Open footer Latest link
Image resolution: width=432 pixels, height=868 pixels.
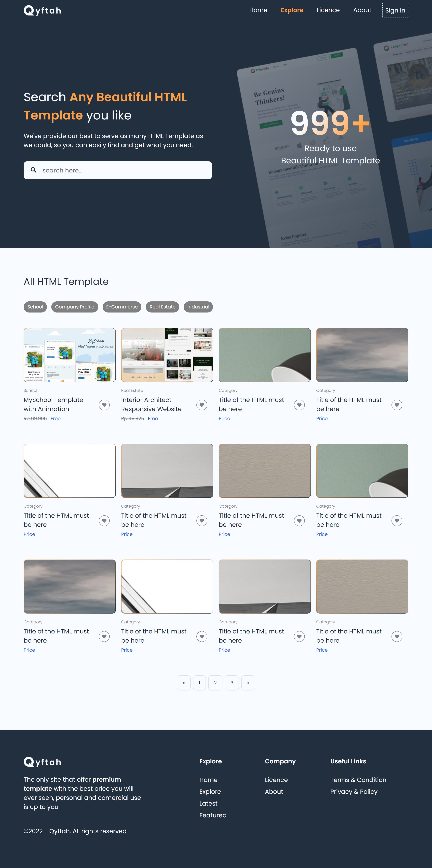[x=208, y=803]
